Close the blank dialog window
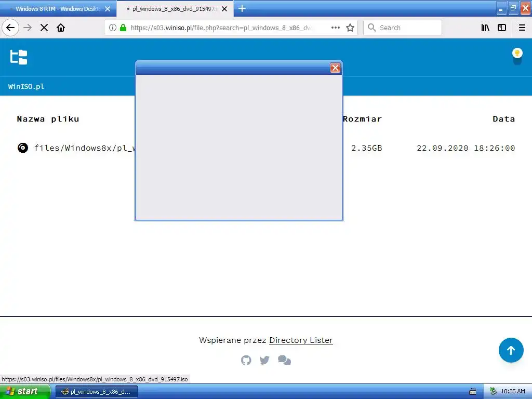The width and height of the screenshot is (532, 399). (335, 68)
